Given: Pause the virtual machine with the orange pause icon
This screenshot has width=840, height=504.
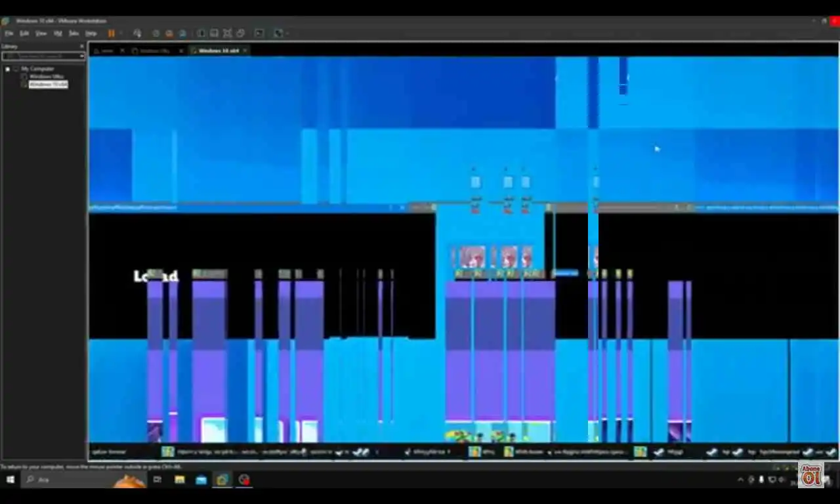Looking at the screenshot, I should (111, 33).
